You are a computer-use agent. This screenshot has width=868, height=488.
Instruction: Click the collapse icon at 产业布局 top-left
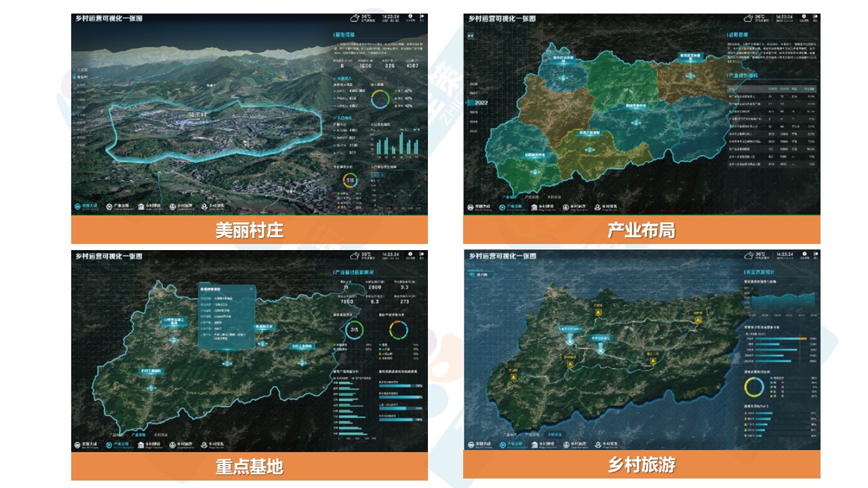point(472,37)
